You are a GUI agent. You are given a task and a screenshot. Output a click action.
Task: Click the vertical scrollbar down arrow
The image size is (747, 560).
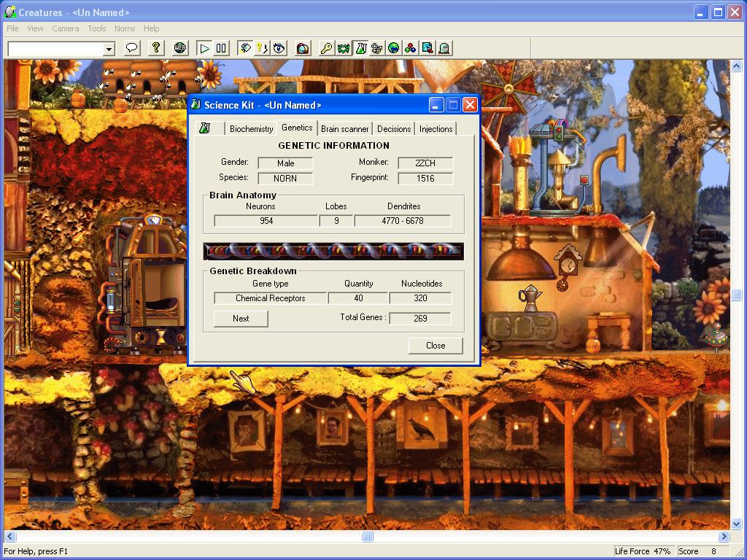tap(736, 524)
